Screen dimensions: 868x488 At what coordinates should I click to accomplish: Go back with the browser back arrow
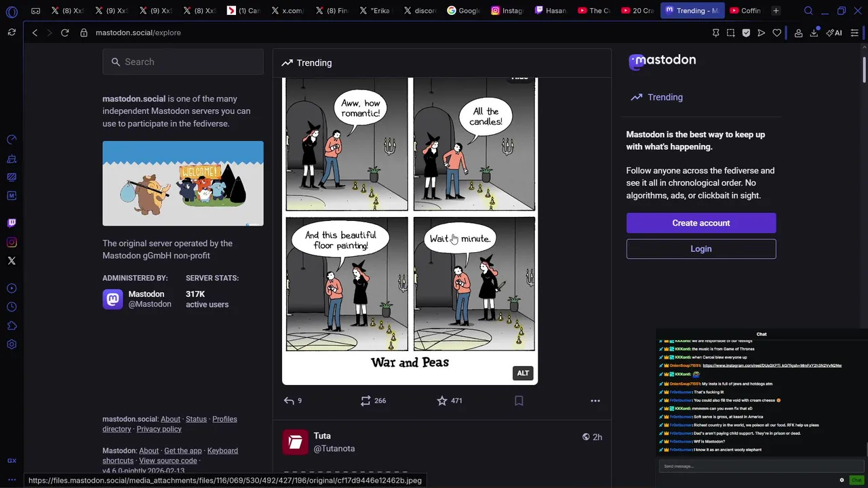pyautogui.click(x=35, y=33)
